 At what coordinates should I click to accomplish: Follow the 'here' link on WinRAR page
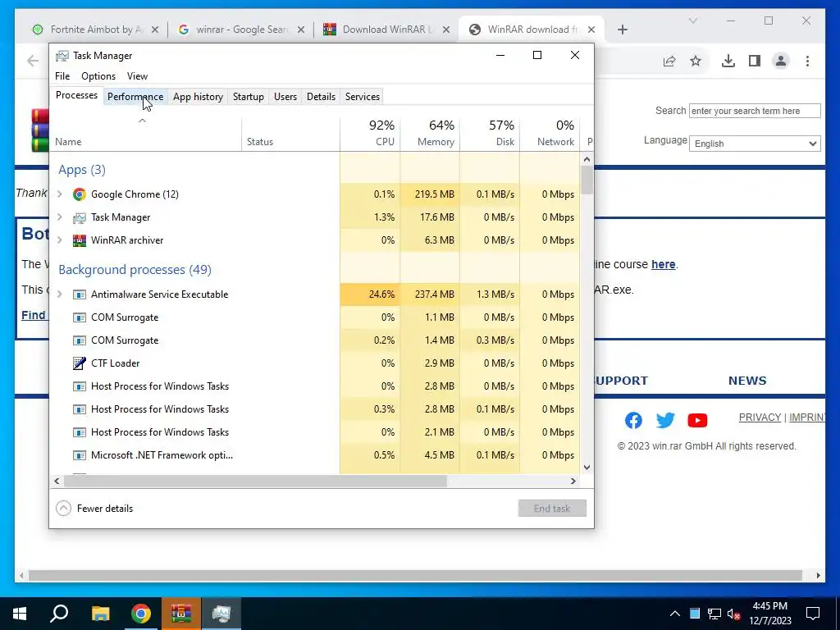pos(663,265)
